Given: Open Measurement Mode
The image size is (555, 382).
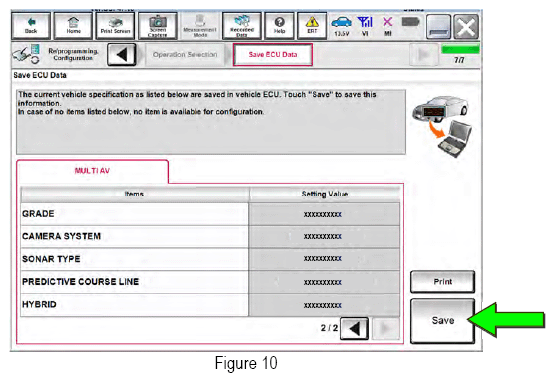Looking at the screenshot, I should pos(200,26).
